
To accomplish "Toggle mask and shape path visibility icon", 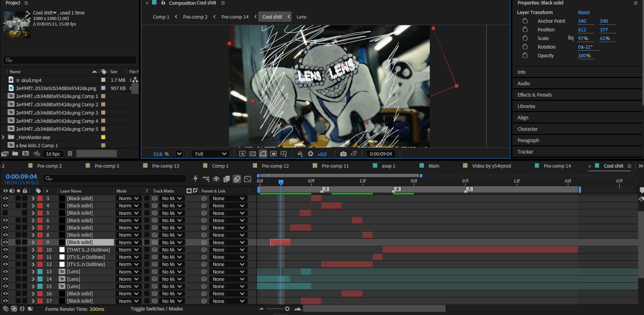I will click(263, 154).
